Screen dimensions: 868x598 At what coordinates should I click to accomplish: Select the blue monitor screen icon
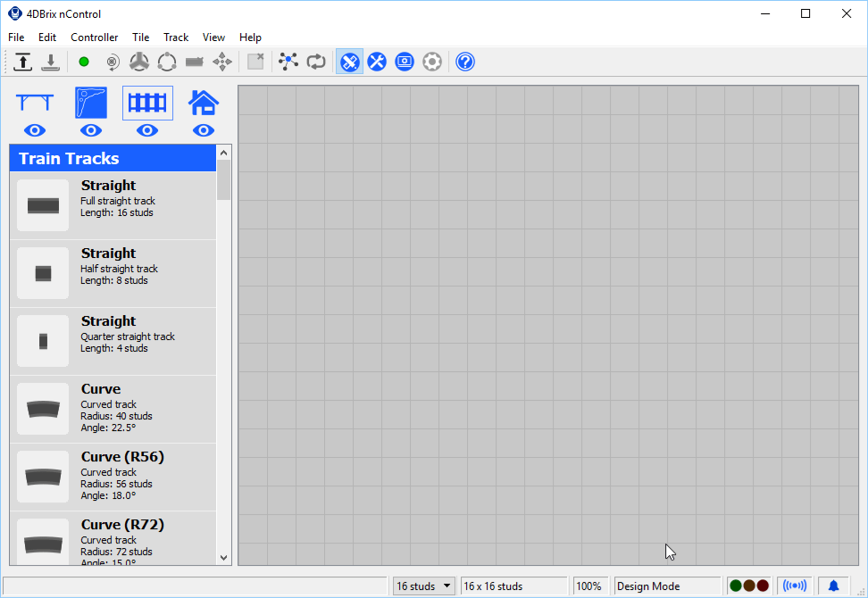(x=405, y=62)
